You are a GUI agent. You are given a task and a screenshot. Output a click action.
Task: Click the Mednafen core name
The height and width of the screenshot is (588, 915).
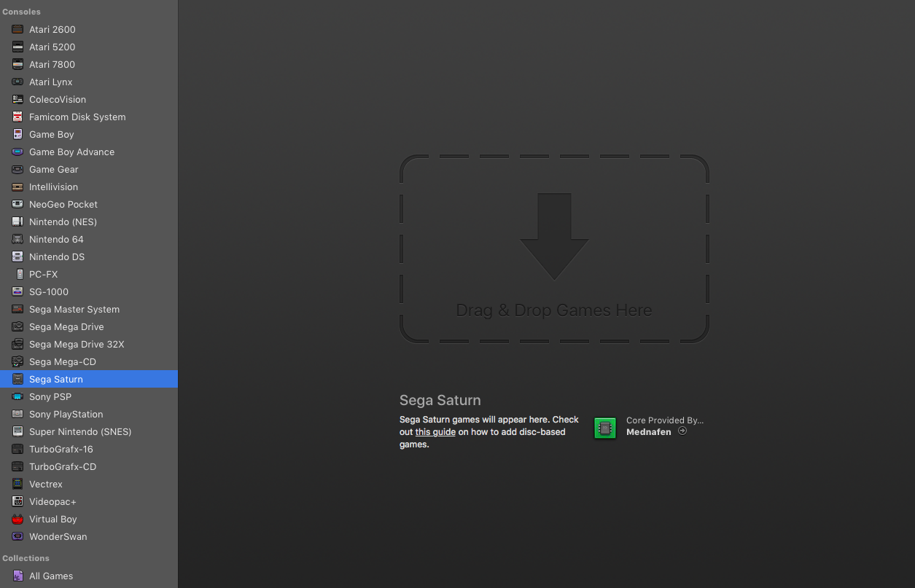pos(649,432)
